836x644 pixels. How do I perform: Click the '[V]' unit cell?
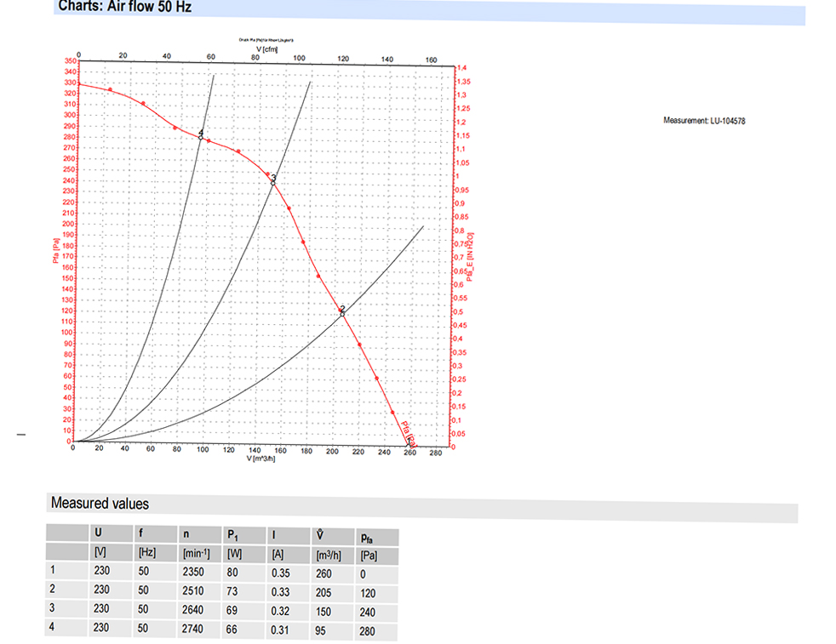100,552
